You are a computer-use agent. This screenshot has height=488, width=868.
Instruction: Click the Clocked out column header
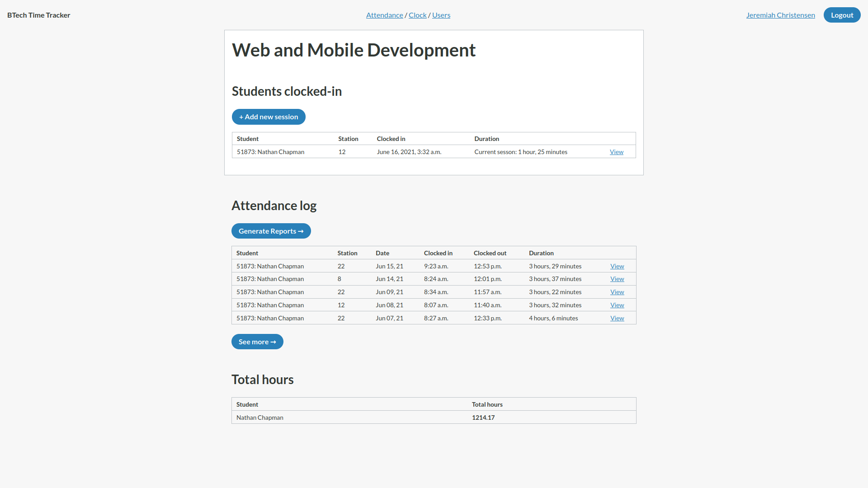tap(490, 253)
